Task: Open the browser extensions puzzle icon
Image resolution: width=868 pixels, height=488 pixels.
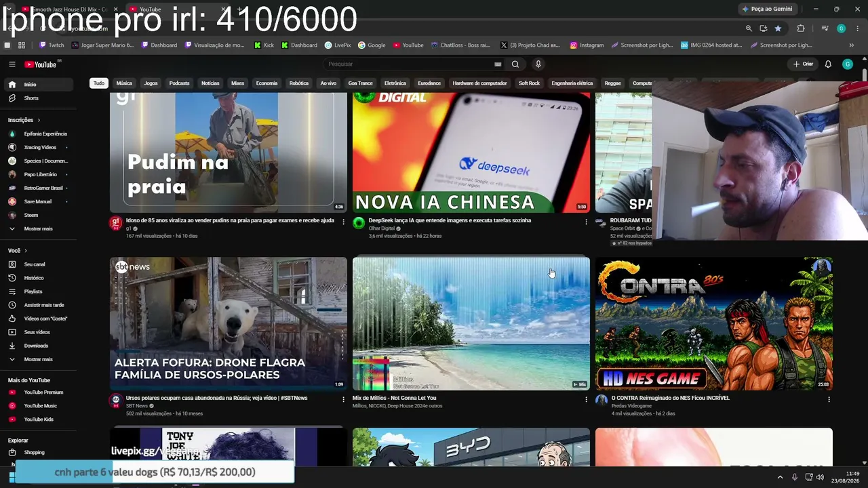Action: point(801,28)
